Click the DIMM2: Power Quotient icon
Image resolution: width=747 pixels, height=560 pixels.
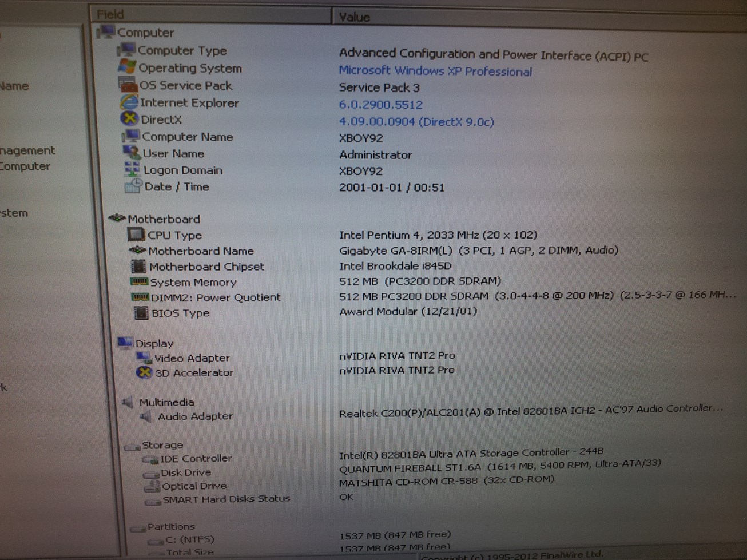(141, 297)
